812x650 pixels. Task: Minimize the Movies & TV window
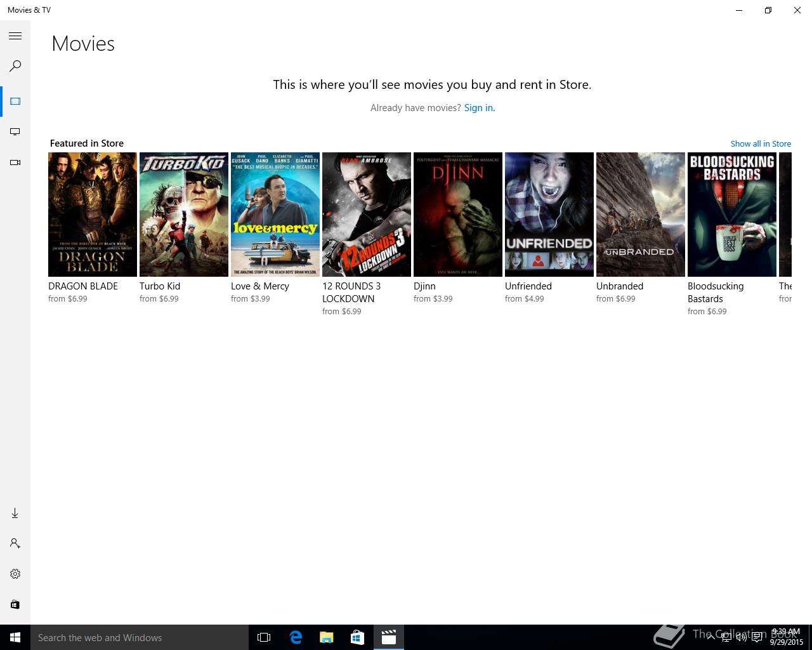click(739, 10)
